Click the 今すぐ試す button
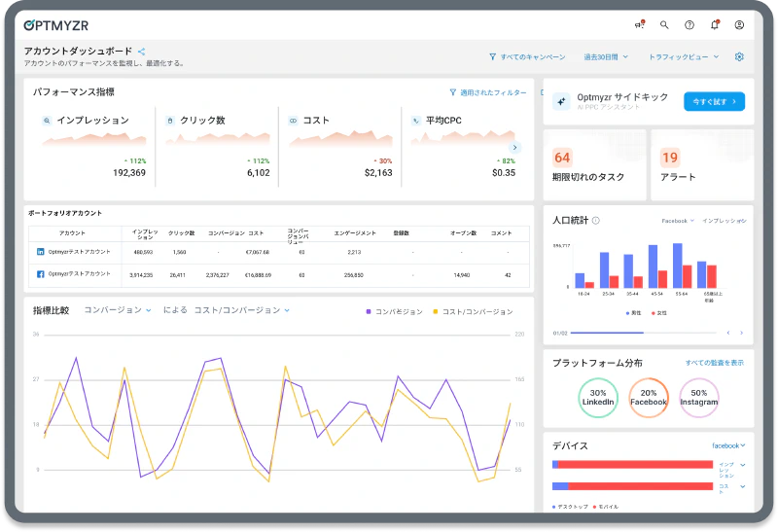778x532 pixels. point(714,101)
